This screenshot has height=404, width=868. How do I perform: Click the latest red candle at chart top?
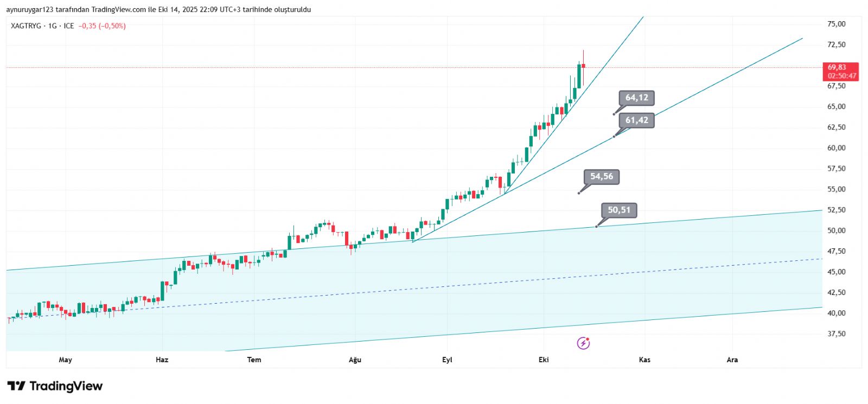(x=584, y=65)
